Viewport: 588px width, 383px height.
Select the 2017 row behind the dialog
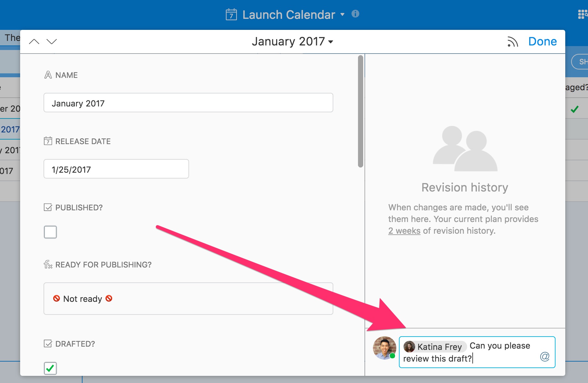pos(10,130)
